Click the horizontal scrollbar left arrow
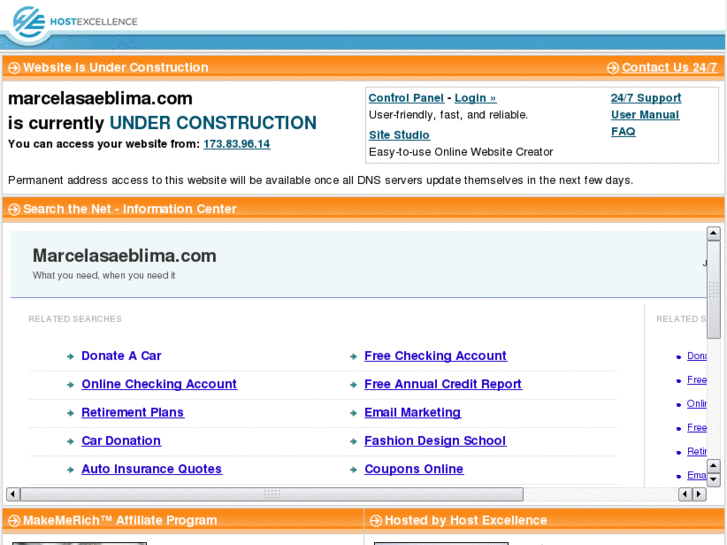This screenshot has height=545, width=727. point(13,494)
